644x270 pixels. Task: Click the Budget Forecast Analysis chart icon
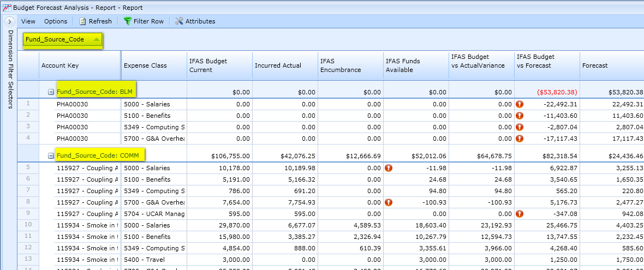click(7, 8)
